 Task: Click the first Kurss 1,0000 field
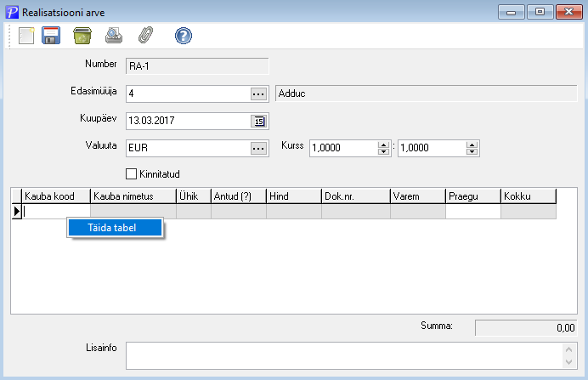click(x=343, y=148)
